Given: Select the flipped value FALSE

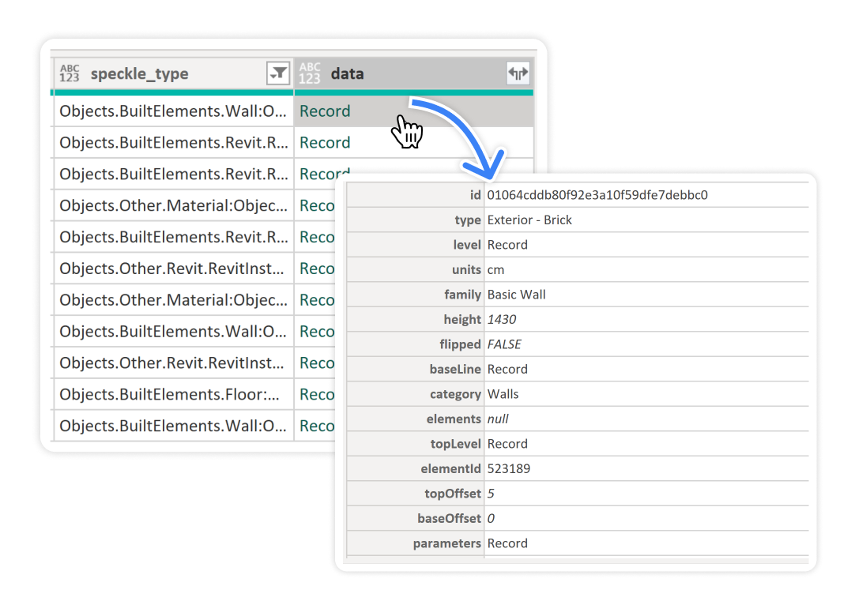Looking at the screenshot, I should [x=504, y=344].
